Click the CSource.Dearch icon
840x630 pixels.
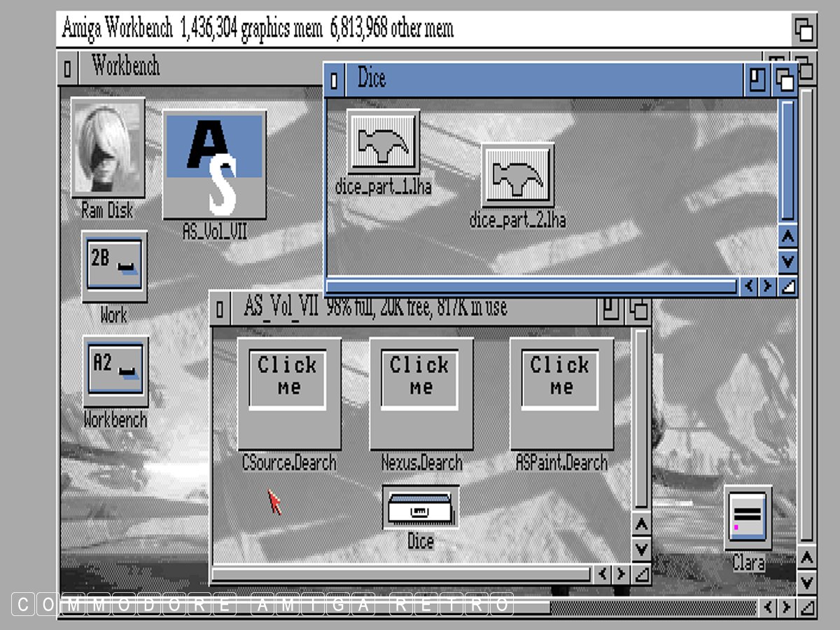coord(288,393)
